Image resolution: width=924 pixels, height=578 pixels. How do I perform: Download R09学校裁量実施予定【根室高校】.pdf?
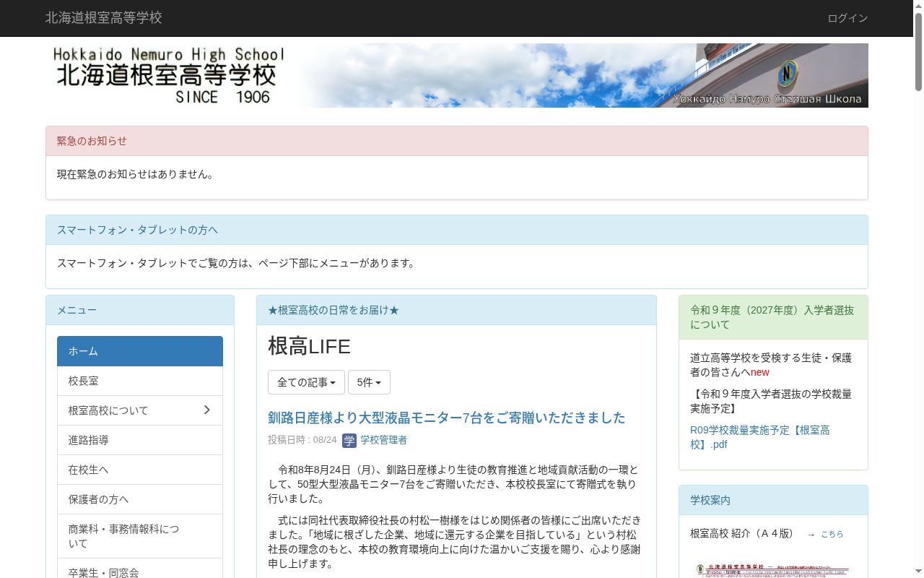pyautogui.click(x=760, y=437)
